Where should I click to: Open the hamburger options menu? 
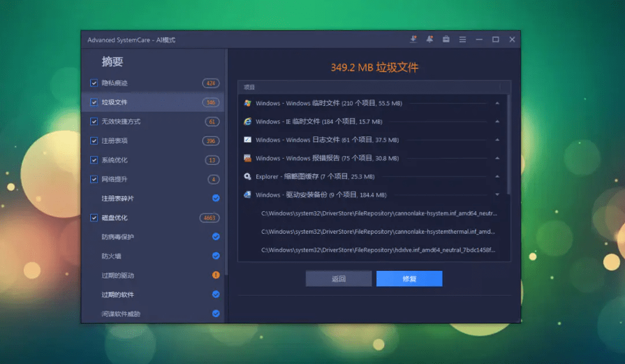462,39
